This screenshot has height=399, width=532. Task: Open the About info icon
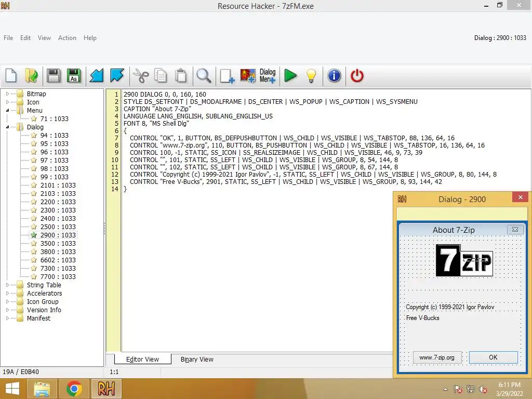point(334,75)
